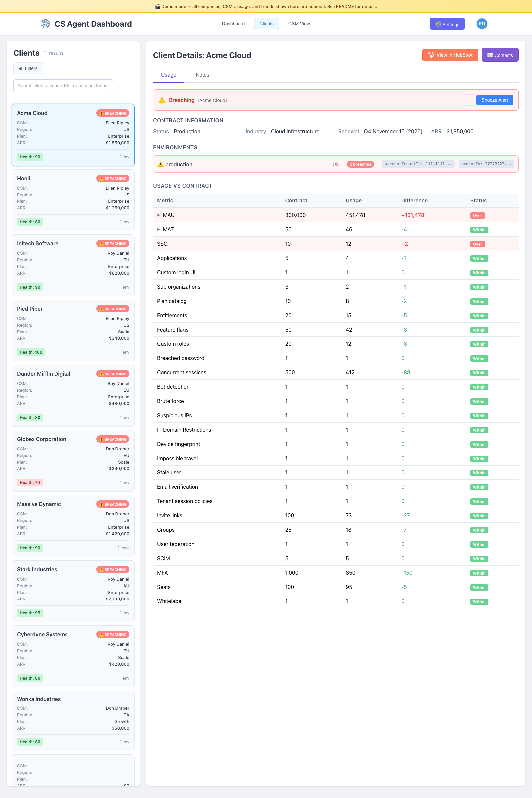Screen dimensions: 532x798
Task: Click the warning icon in Breaching alert
Action: pyautogui.click(x=162, y=100)
